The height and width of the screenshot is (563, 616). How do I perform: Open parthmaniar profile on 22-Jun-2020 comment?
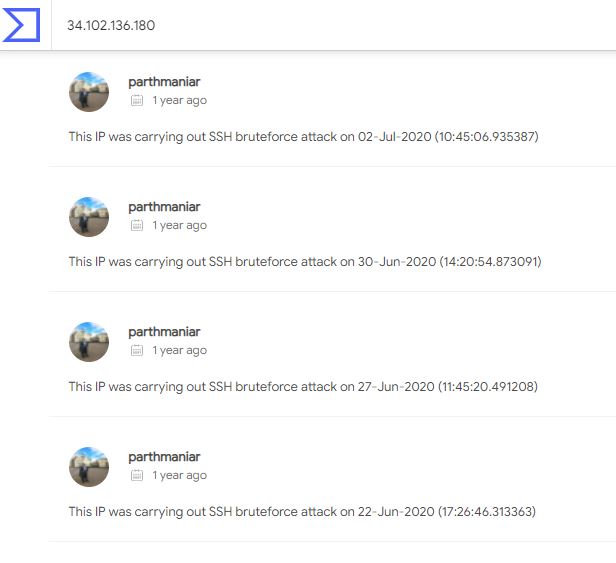pyautogui.click(x=164, y=457)
